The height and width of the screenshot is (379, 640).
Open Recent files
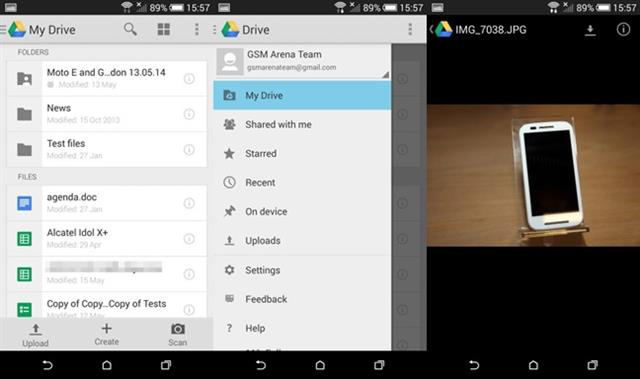click(302, 182)
